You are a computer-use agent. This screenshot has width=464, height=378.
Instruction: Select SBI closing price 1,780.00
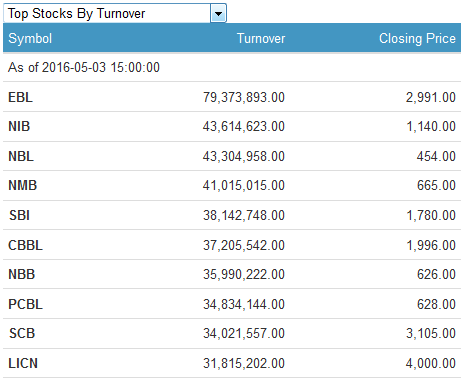point(431,215)
